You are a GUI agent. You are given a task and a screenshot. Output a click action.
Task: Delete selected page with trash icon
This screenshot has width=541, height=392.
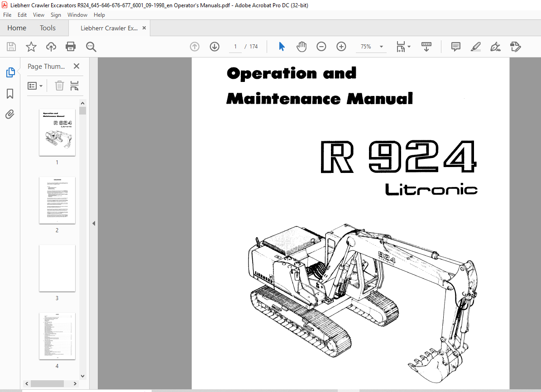coord(59,86)
